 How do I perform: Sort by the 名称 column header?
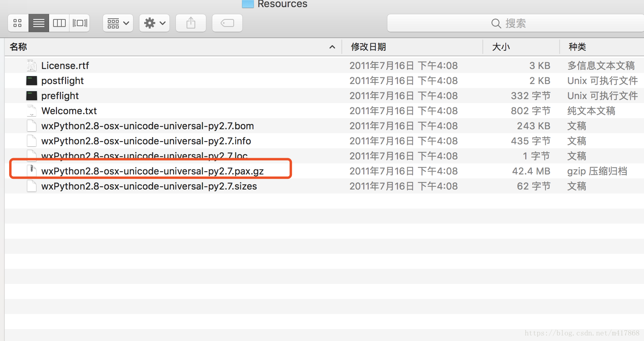pyautogui.click(x=173, y=47)
